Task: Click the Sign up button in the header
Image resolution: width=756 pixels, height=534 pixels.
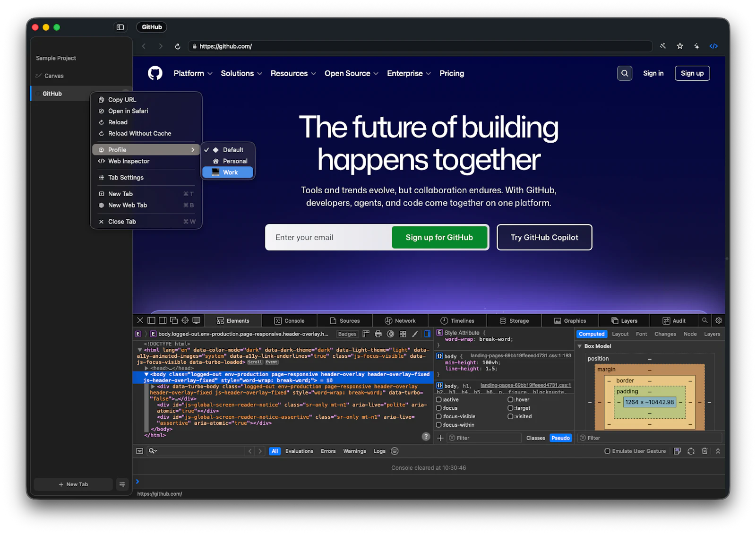Action: [x=692, y=73]
